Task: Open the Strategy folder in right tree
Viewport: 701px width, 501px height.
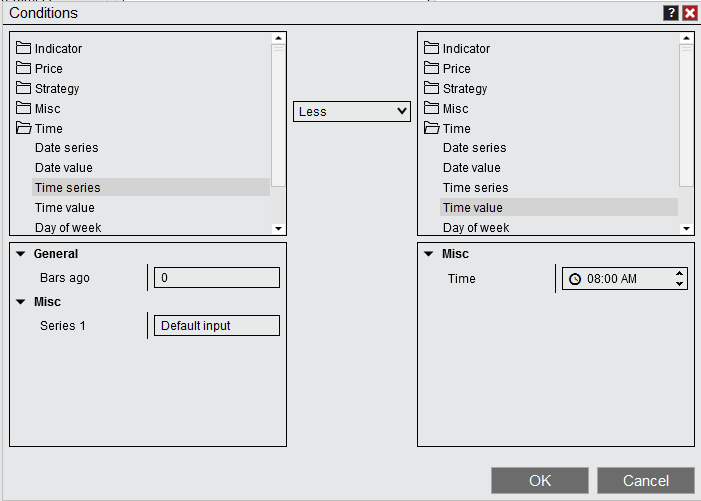Action: pyautogui.click(x=455, y=88)
